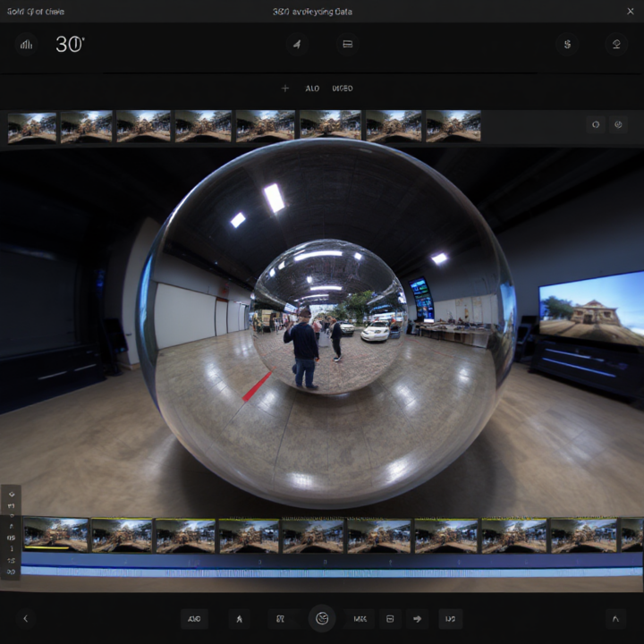
Task: Toggle the first circular icon right of thumbnail strip
Action: [596, 125]
